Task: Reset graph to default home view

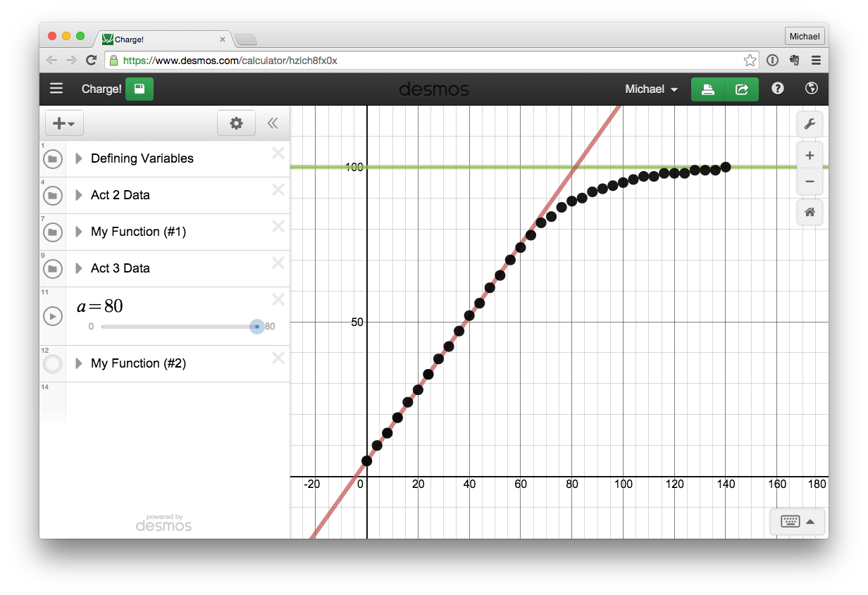Action: (810, 212)
